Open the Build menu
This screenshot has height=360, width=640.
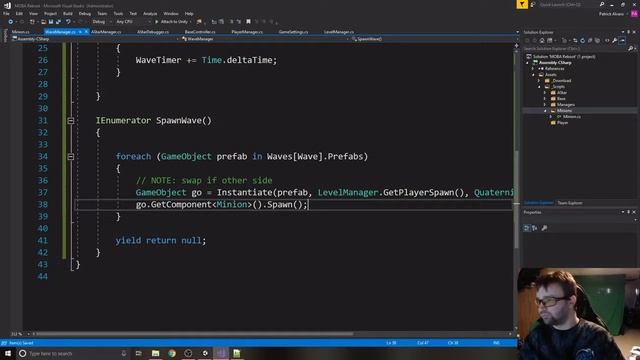click(68, 13)
